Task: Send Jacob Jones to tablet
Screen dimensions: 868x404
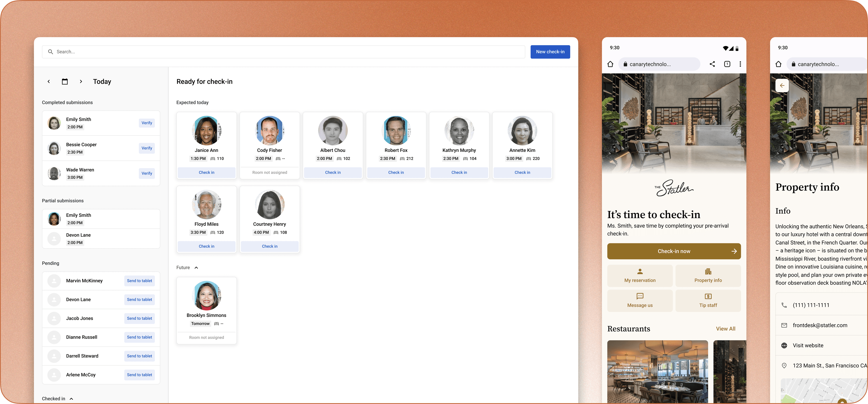Action: point(139,318)
